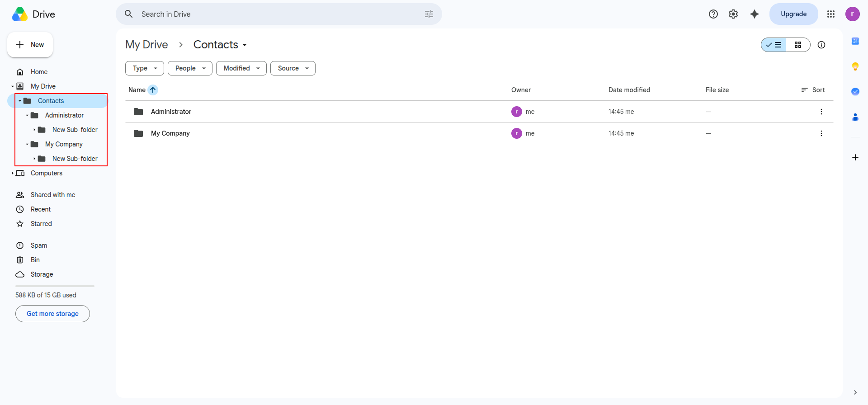This screenshot has width=868, height=405.
Task: Open the People filter dropdown
Action: pyautogui.click(x=190, y=68)
